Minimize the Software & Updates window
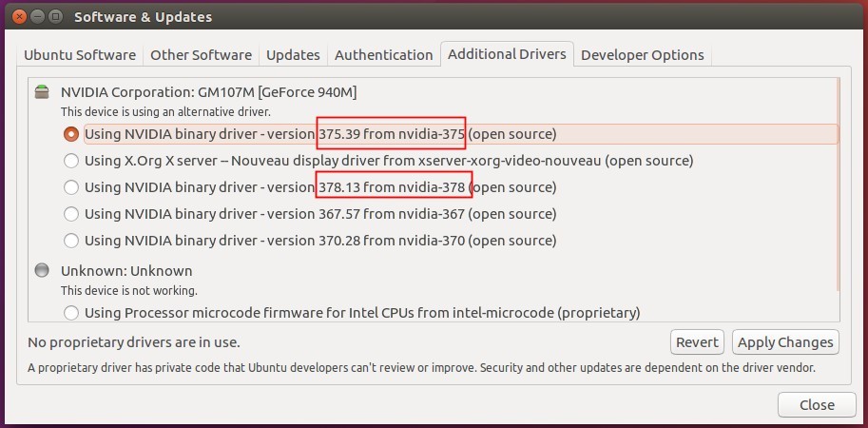Screen dimensions: 868x428 [x=37, y=16]
